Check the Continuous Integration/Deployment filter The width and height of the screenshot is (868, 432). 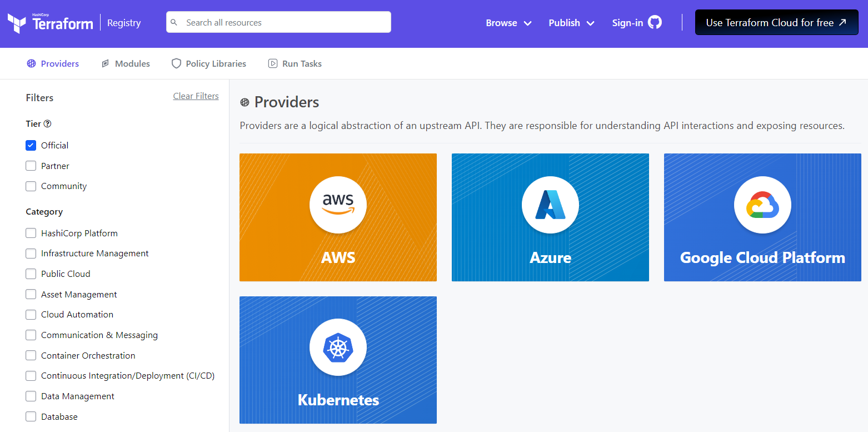[31, 376]
